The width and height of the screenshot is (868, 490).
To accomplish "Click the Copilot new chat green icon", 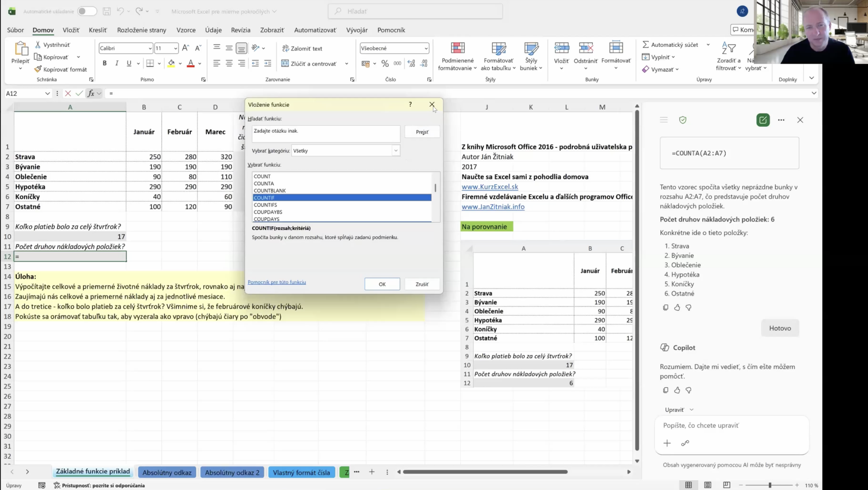I will 763,120.
